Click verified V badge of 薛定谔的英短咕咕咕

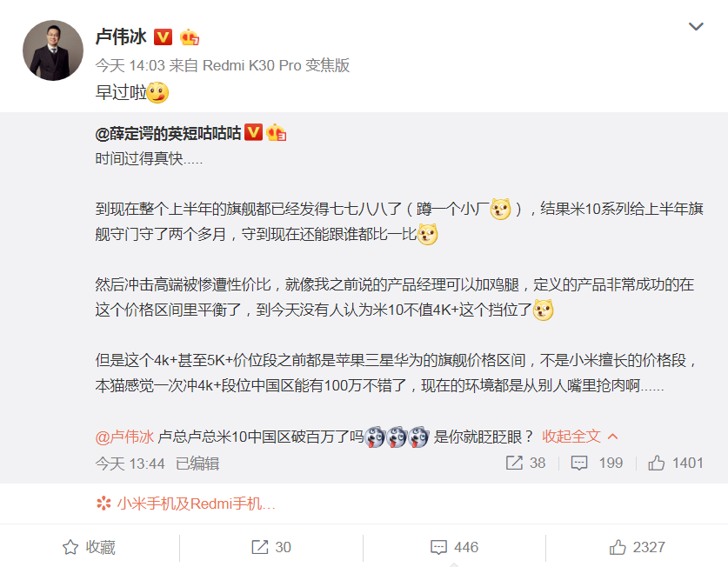(x=253, y=132)
